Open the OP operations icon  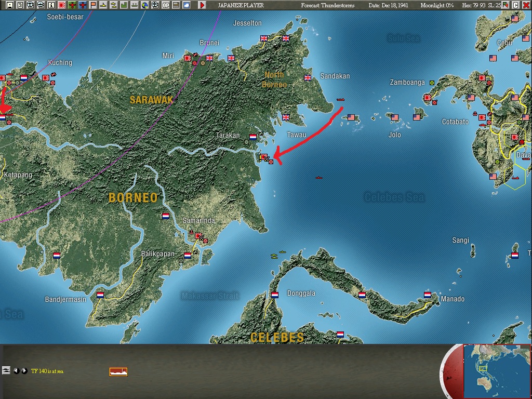166,5
